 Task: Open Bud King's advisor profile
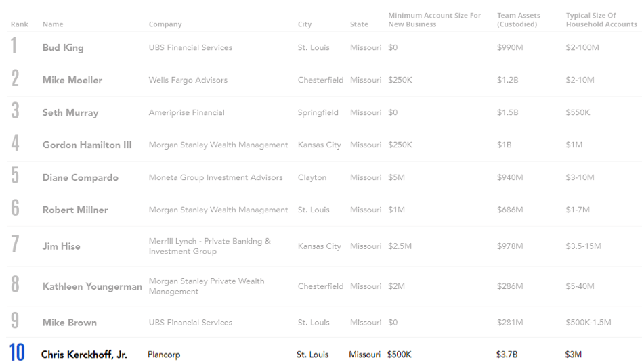tap(63, 47)
